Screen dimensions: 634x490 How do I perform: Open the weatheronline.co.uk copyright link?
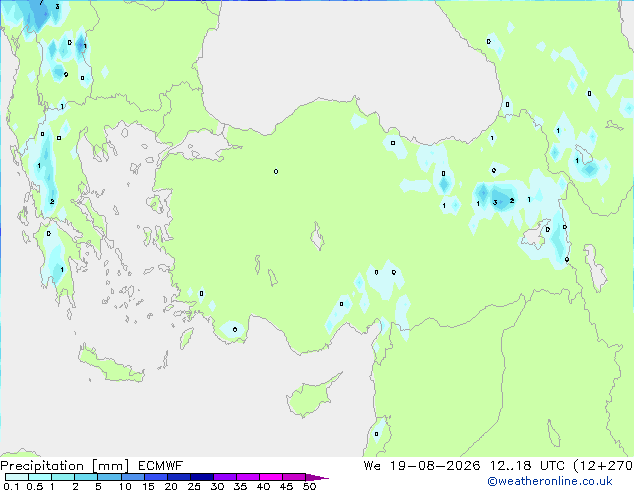550,481
